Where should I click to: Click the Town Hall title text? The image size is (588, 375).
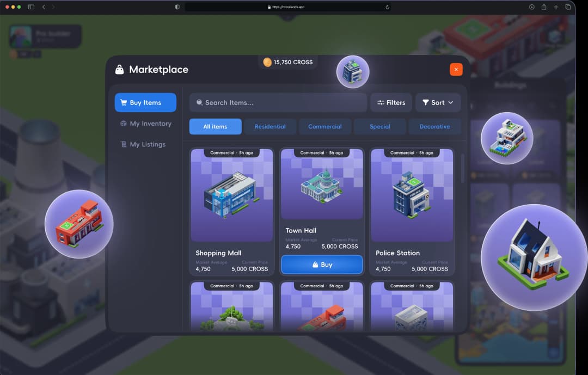[301, 231]
